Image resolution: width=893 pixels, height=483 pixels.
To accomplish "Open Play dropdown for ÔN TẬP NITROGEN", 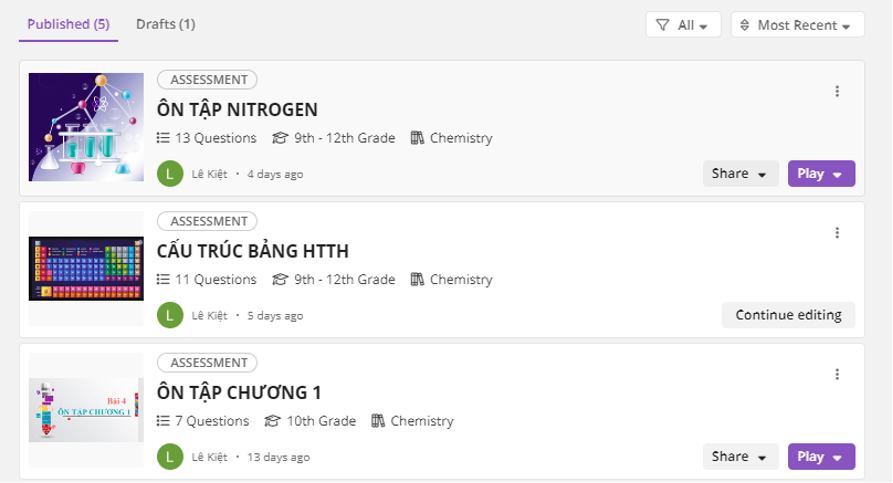I will [x=821, y=174].
